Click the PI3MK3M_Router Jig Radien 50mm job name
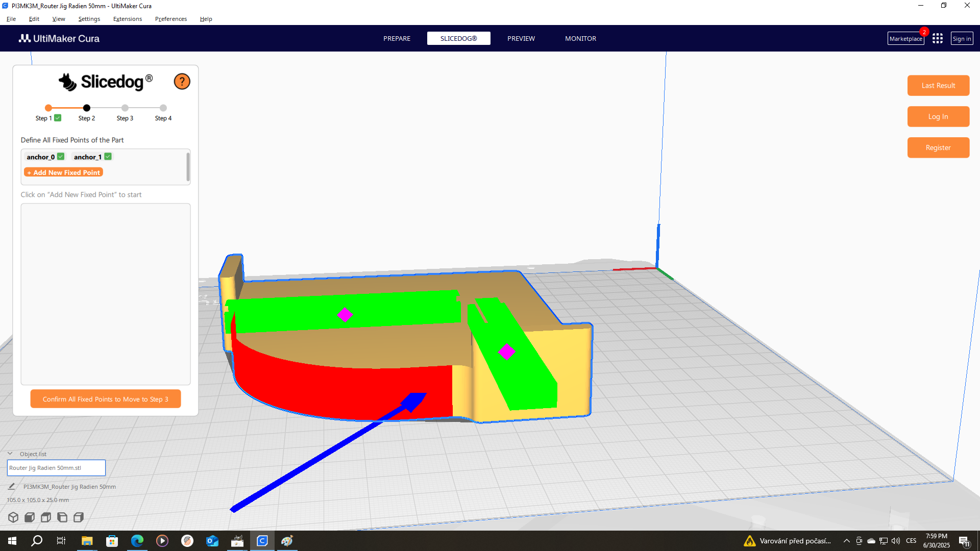The width and height of the screenshot is (980, 551). coord(69,487)
